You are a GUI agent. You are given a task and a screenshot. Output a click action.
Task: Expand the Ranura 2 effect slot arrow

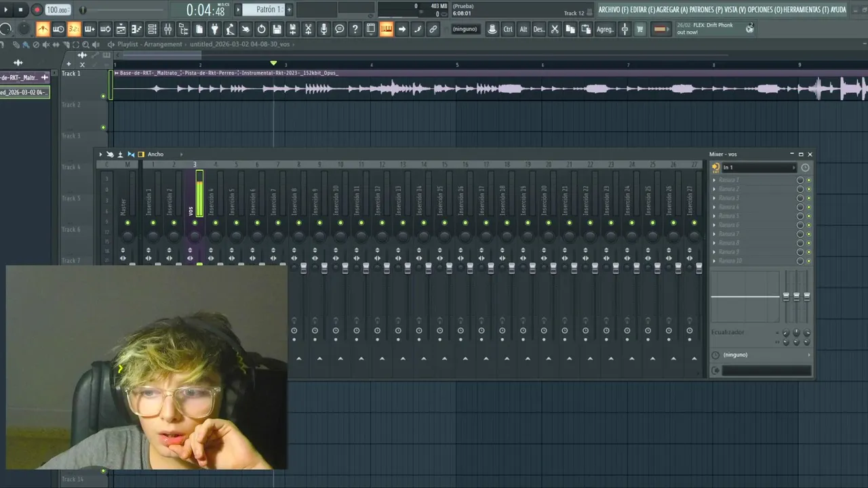[x=714, y=189]
